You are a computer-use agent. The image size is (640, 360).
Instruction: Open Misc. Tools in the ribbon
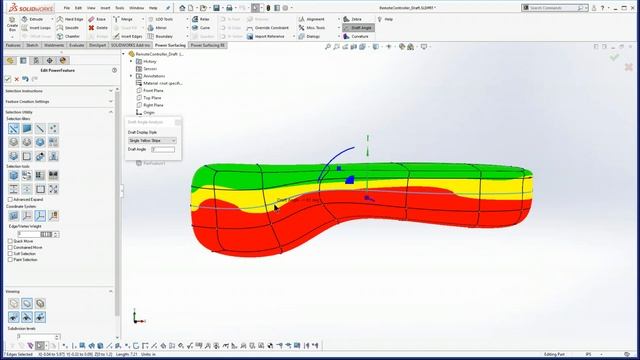click(312, 28)
